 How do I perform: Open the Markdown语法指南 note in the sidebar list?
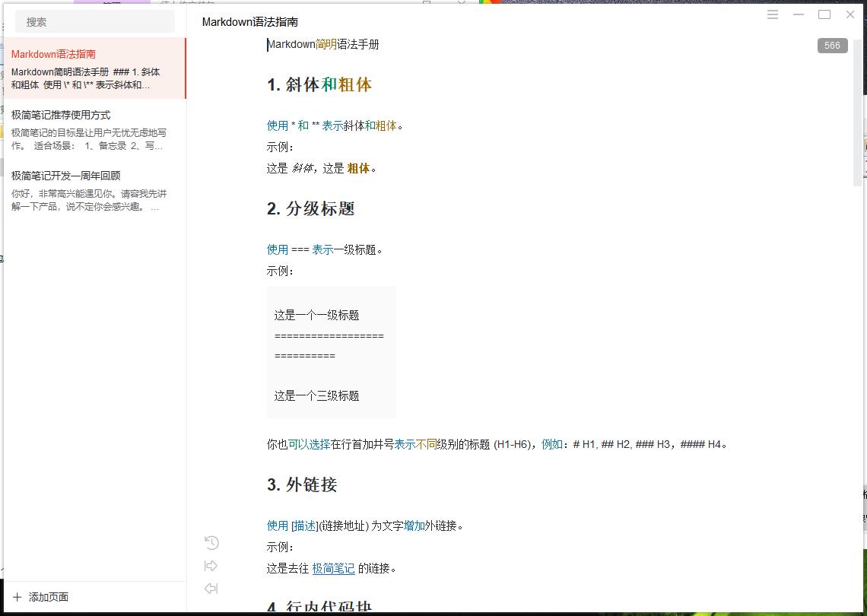click(x=94, y=68)
